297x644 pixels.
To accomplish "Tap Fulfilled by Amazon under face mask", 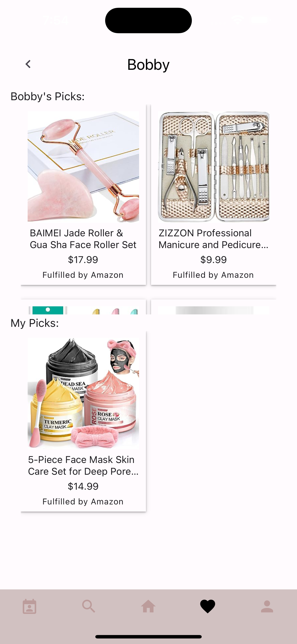I will [83, 501].
